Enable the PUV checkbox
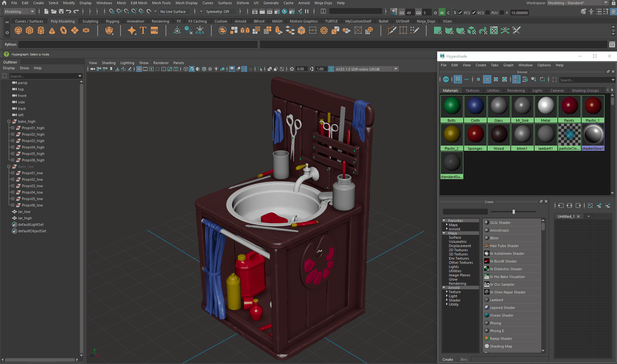This screenshot has height=364, width=617. [x=487, y=13]
